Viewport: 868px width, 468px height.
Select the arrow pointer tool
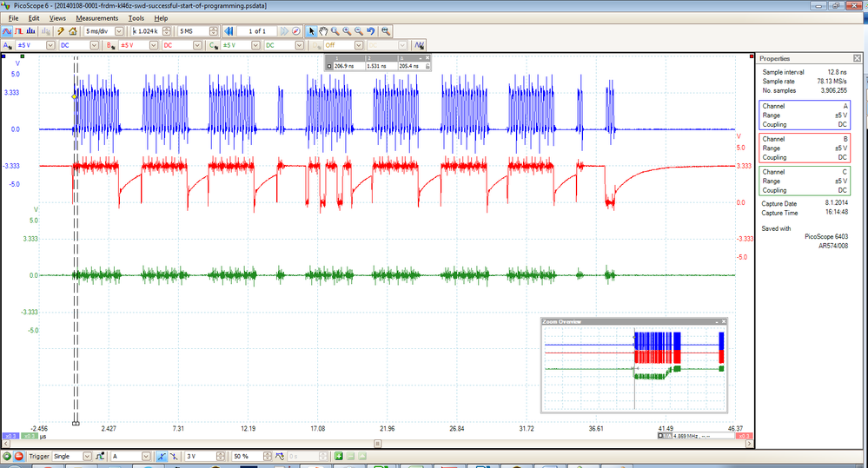pyautogui.click(x=311, y=31)
